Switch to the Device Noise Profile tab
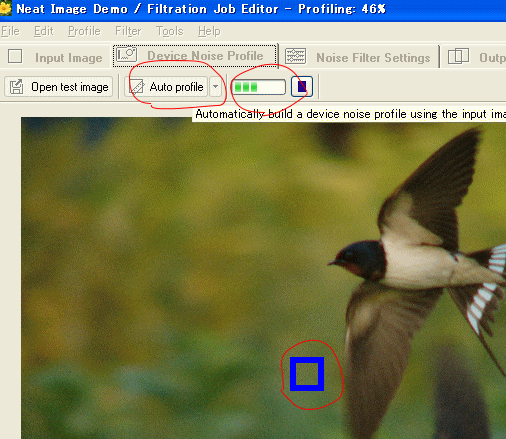Viewport: 506px width, 439px height. (x=195, y=56)
